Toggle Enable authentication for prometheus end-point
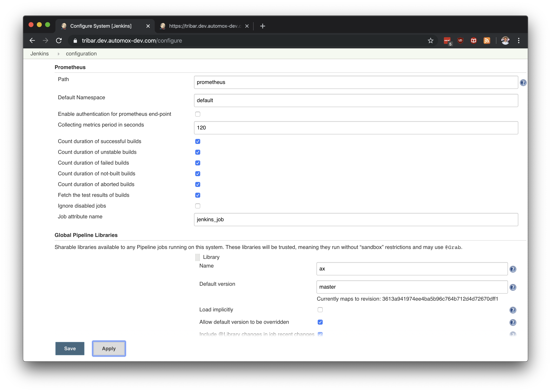Screen dimensions: 551x392 click(x=198, y=114)
